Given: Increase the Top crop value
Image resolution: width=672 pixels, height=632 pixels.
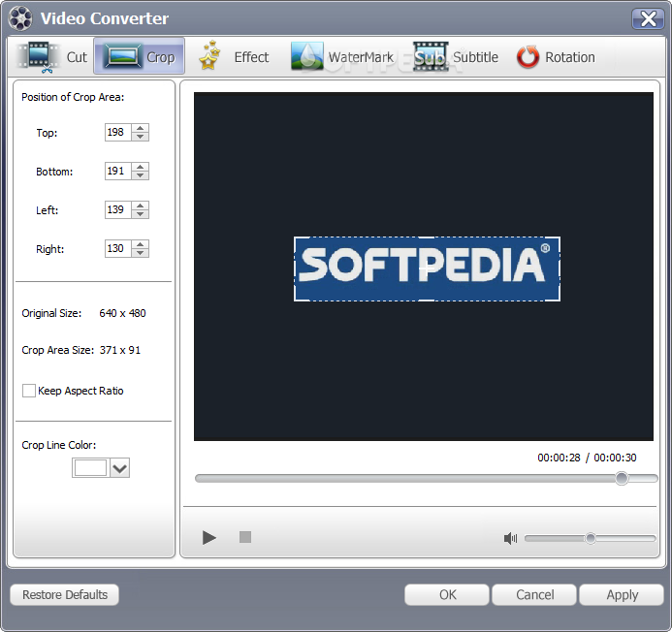Looking at the screenshot, I should (141, 128).
